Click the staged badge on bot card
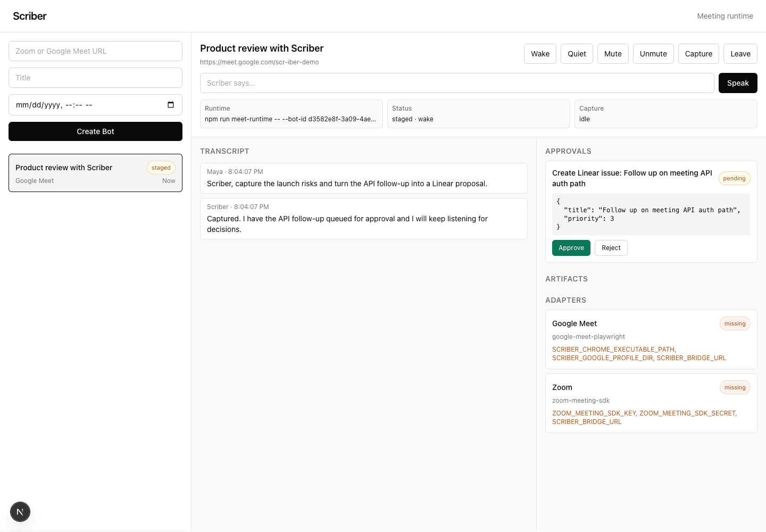 coord(161,168)
